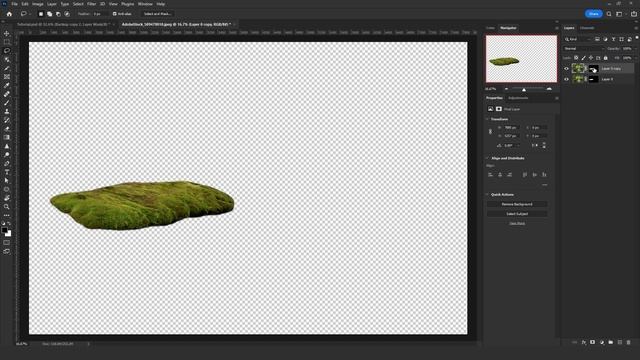Click the View More link
Viewport: 640px width, 360px height.
pos(517,224)
